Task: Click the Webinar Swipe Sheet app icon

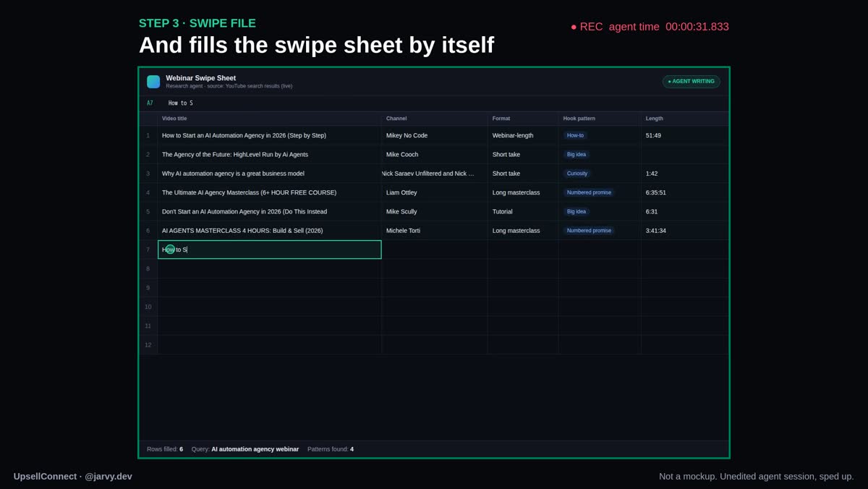Action: point(153,82)
